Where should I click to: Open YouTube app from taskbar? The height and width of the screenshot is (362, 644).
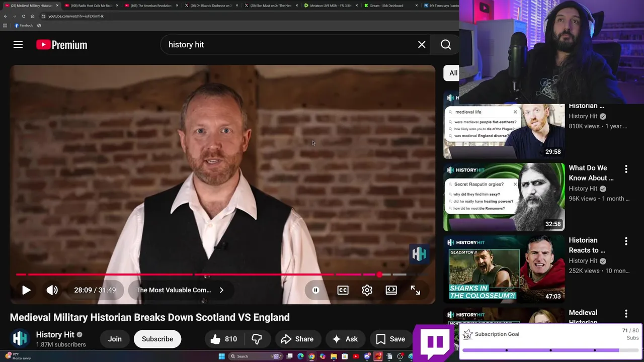point(356,356)
